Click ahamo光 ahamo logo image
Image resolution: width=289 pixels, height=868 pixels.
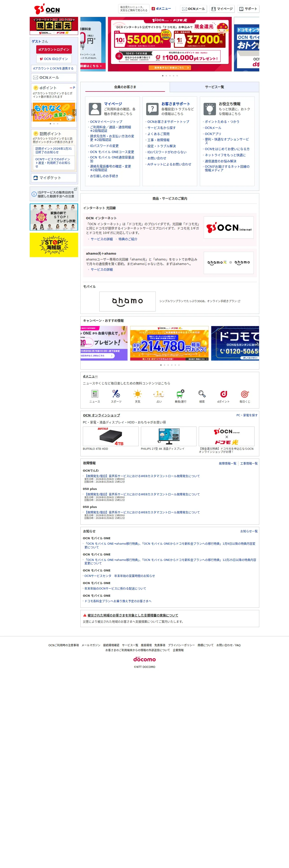228,263
